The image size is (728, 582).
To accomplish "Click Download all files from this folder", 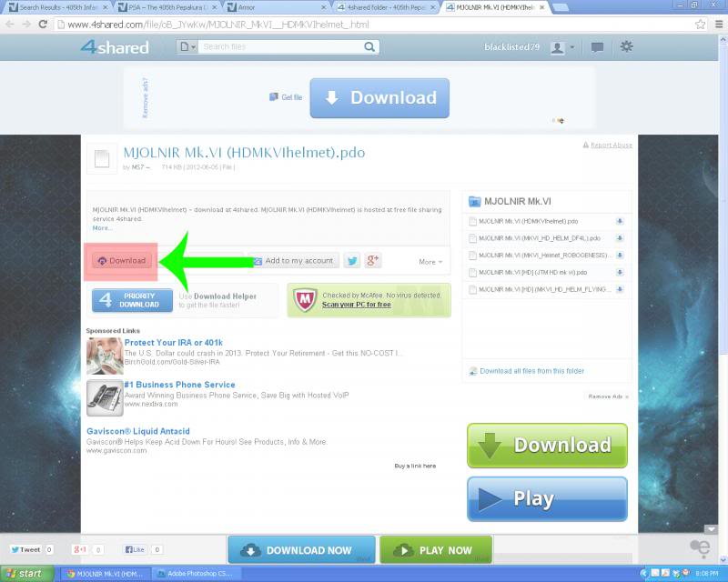I will tap(532, 371).
